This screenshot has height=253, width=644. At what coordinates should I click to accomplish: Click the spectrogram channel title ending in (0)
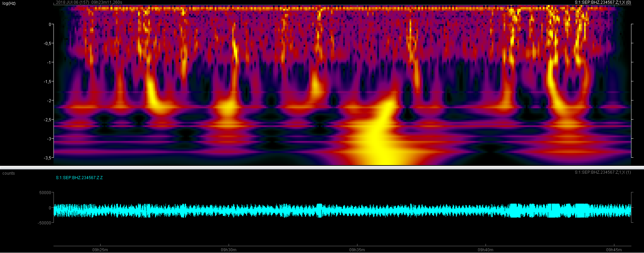[x=602, y=2]
